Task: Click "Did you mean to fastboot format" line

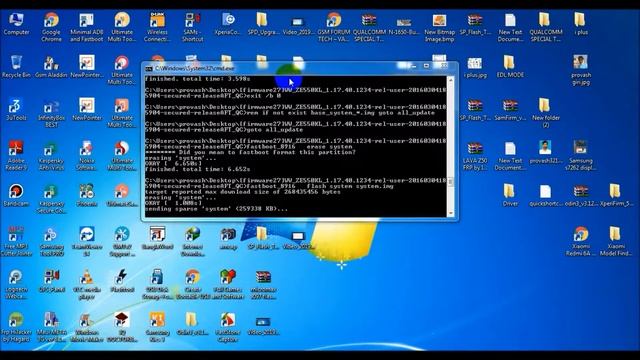Action: [250, 152]
